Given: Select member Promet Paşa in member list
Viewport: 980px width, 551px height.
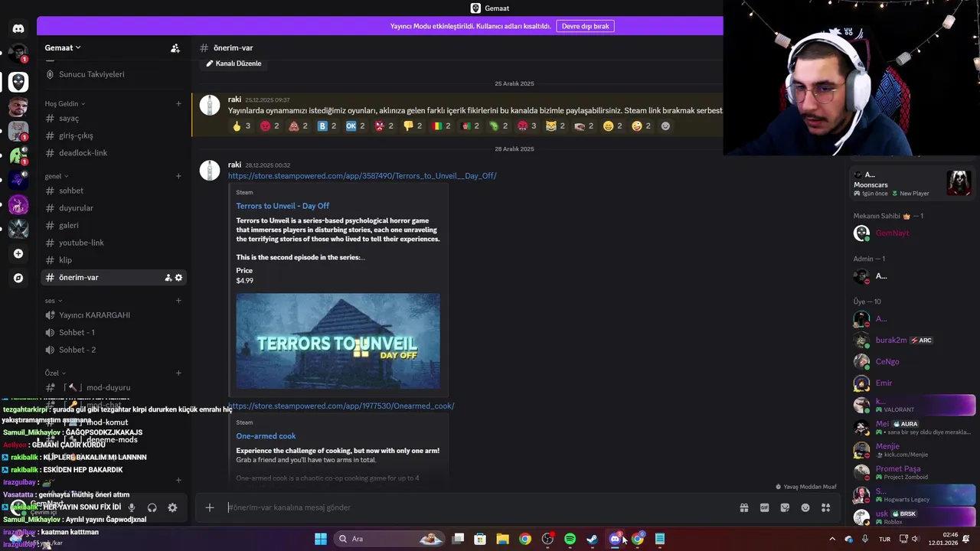Looking at the screenshot, I should pos(914,472).
